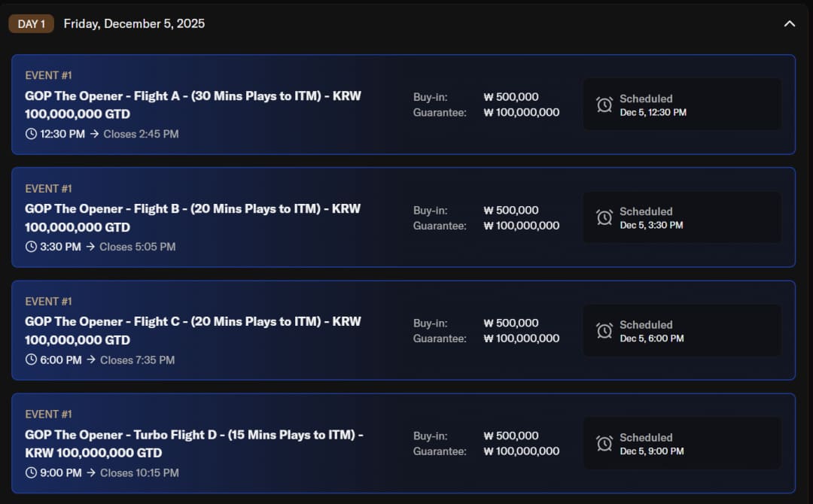Click the clock icon beside 6:00 PM

pyautogui.click(x=31, y=360)
